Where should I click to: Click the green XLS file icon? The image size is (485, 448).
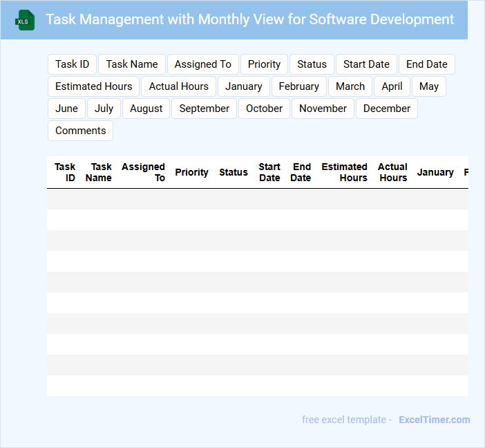(25, 20)
